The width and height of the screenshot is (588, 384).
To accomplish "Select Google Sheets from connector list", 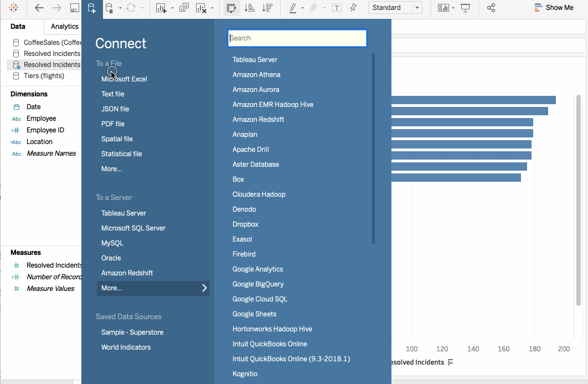I will click(x=254, y=314).
